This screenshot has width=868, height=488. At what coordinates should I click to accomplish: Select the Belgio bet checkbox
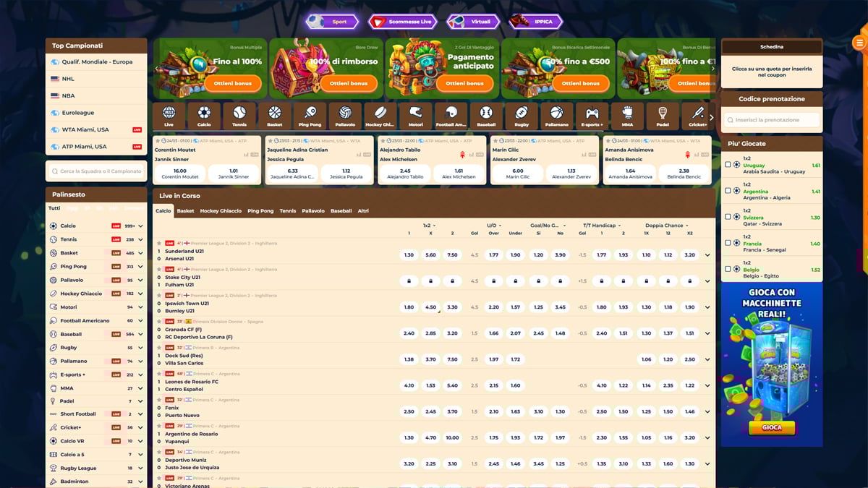click(x=728, y=269)
